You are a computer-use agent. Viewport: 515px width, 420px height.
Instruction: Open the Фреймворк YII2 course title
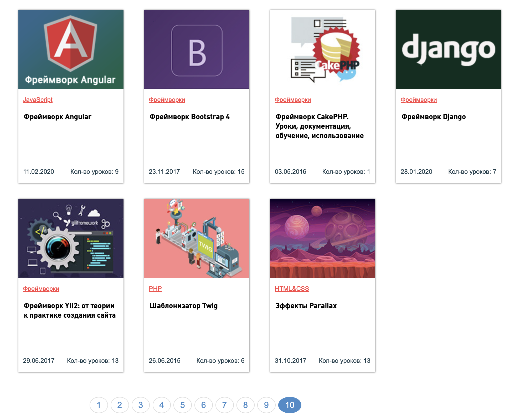click(x=70, y=311)
